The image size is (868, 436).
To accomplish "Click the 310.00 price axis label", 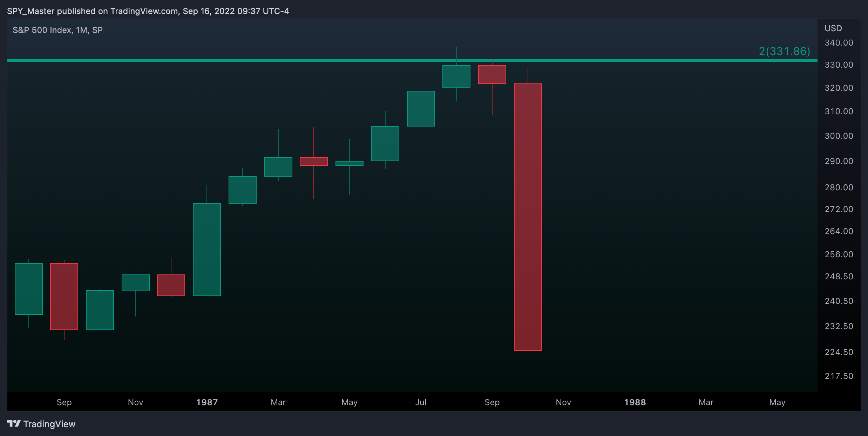I will [839, 111].
